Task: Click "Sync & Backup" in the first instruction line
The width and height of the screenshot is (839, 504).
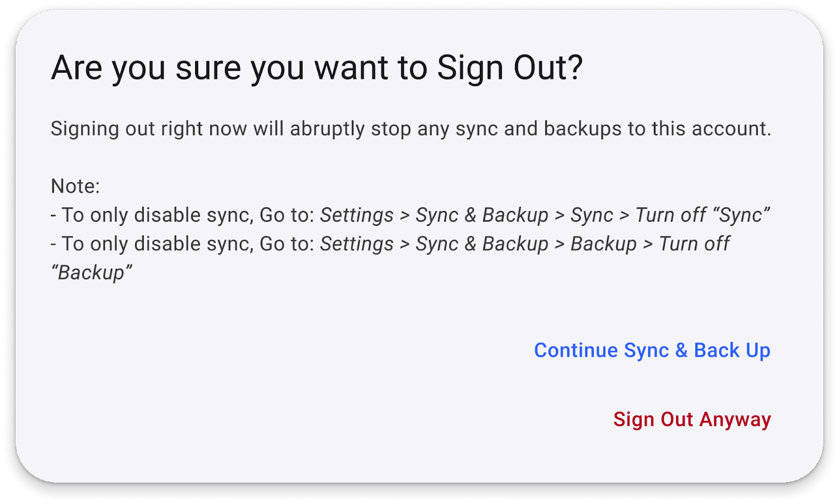Action: point(481,215)
